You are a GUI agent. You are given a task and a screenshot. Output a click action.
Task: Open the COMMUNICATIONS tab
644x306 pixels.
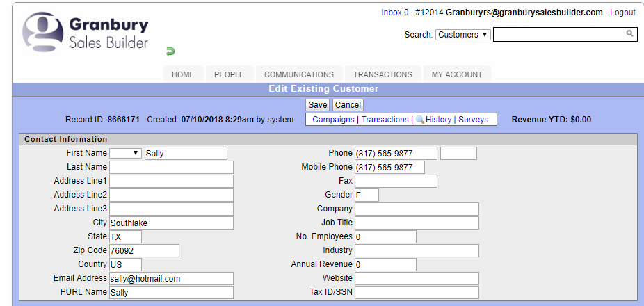point(299,74)
